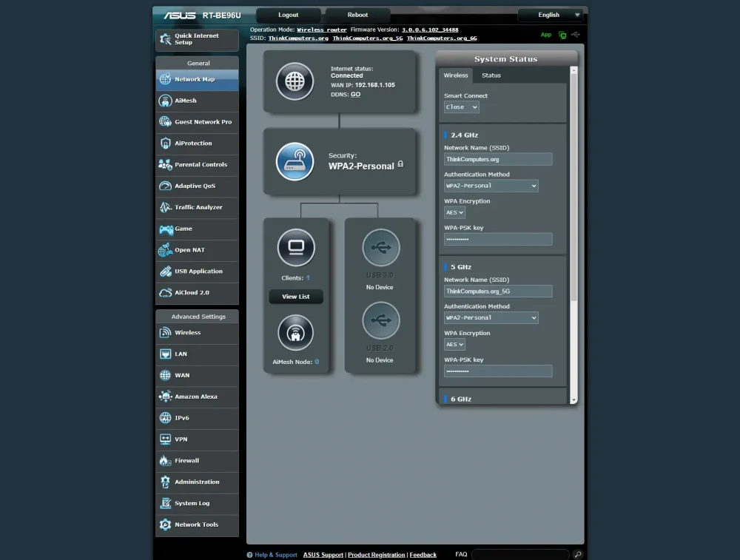Click the 2.4 GHz WPA-PSK key field
The height and width of the screenshot is (560, 740).
click(498, 239)
